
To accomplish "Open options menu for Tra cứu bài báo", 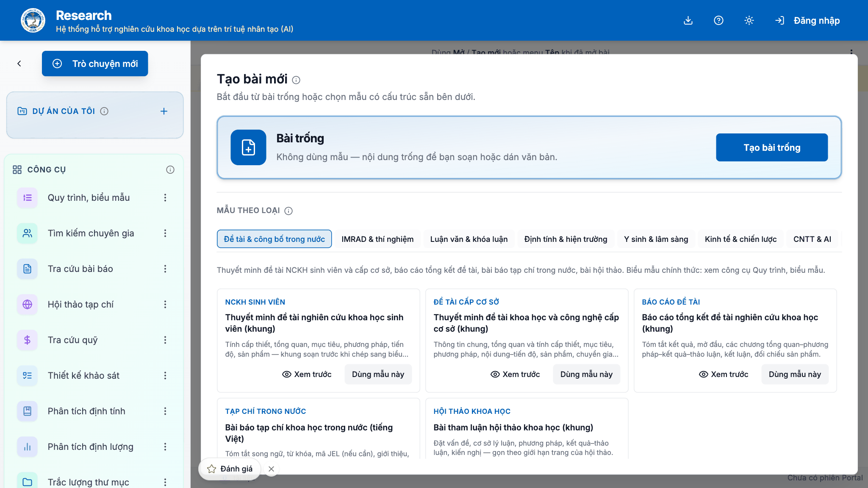I will 165,269.
